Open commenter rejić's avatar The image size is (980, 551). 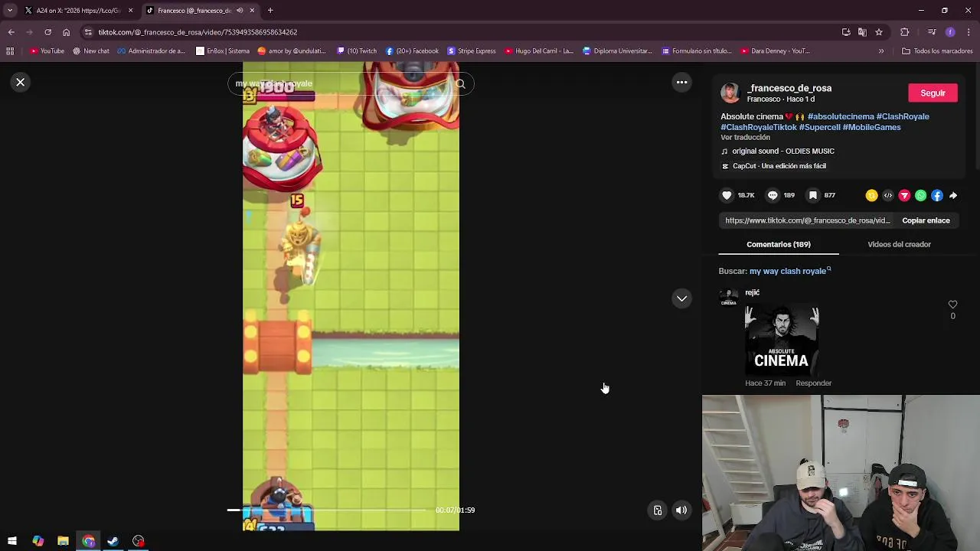click(729, 298)
